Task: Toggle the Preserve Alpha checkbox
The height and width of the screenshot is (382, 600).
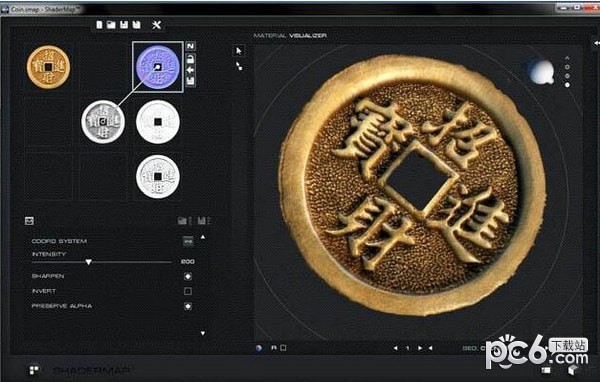Action: pyautogui.click(x=188, y=306)
